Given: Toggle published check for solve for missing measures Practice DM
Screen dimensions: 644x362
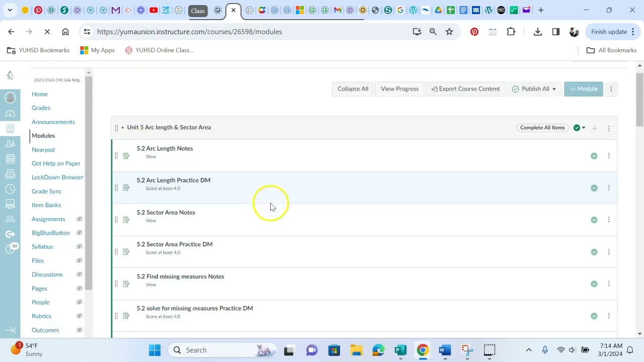Looking at the screenshot, I should click(x=594, y=316).
